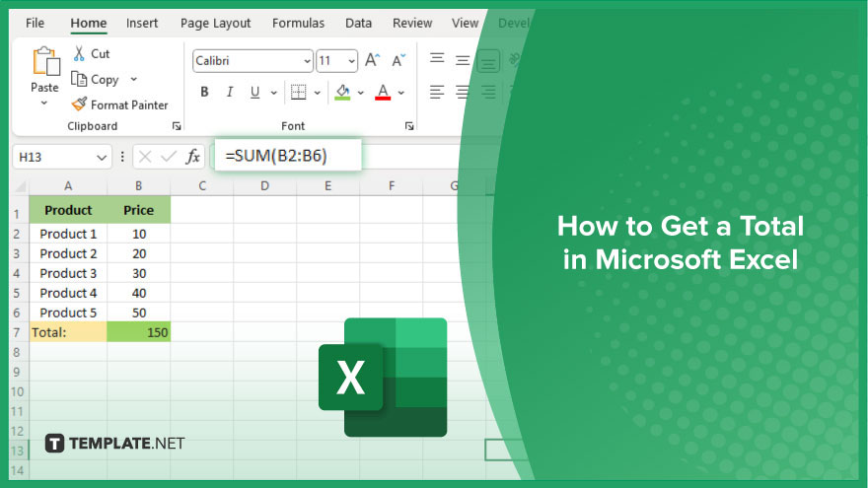This screenshot has width=868, height=488.
Task: Switch to the Data tab
Action: (359, 24)
